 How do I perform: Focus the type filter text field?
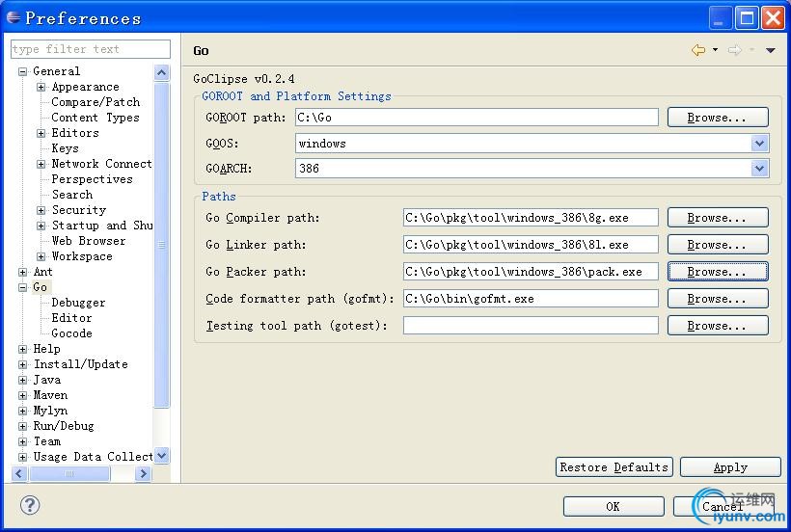click(91, 49)
